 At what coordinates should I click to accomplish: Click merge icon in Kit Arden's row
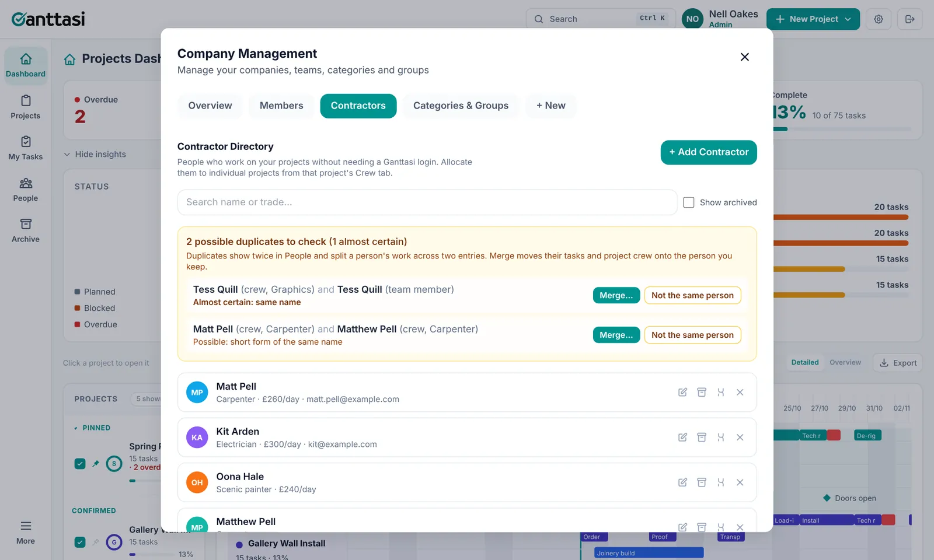(721, 437)
